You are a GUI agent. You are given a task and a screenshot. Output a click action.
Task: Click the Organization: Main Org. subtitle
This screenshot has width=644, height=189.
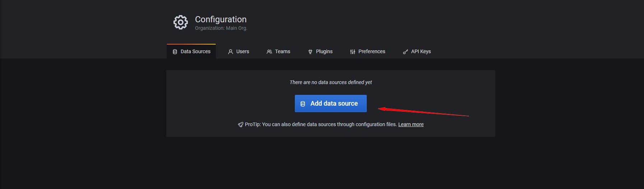[x=221, y=28]
